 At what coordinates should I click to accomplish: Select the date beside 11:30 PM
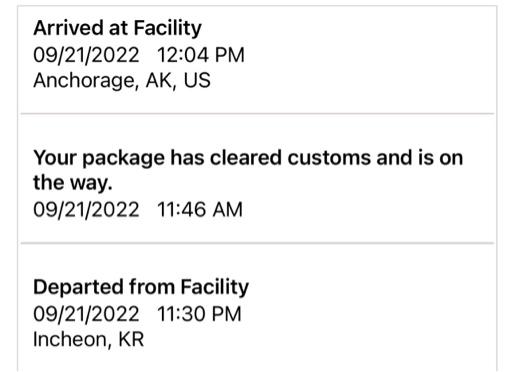click(x=86, y=314)
